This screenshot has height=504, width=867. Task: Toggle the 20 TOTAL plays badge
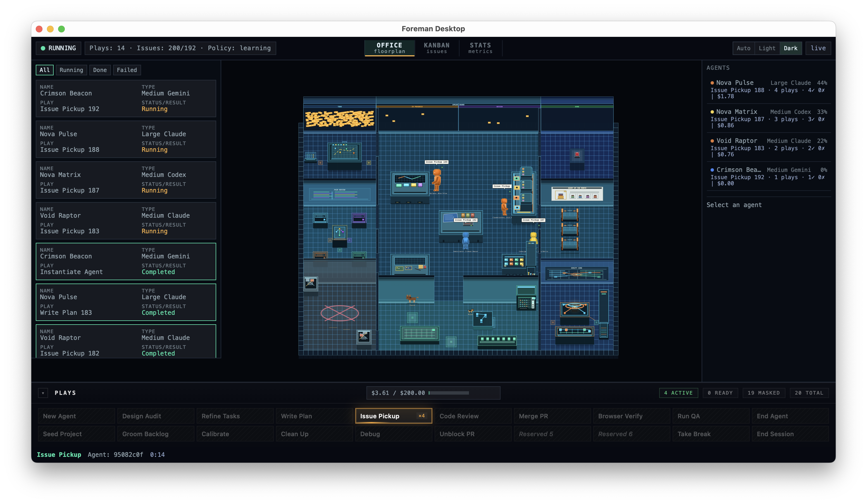coord(809,393)
